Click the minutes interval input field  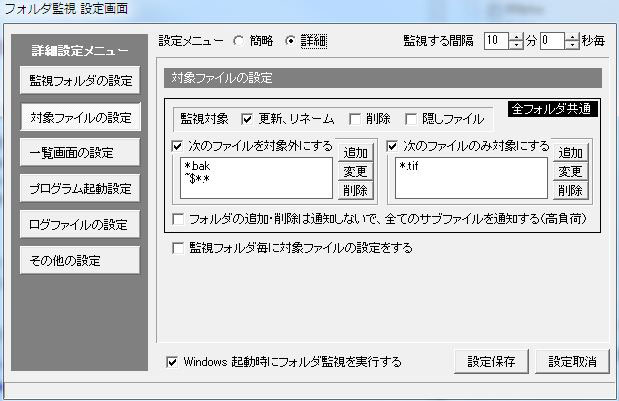[x=496, y=41]
